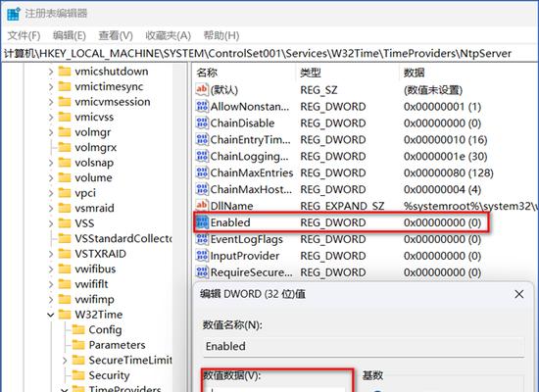Select the (默认) default string value icon
Image resolution: width=539 pixels, height=392 pixels.
[x=202, y=90]
